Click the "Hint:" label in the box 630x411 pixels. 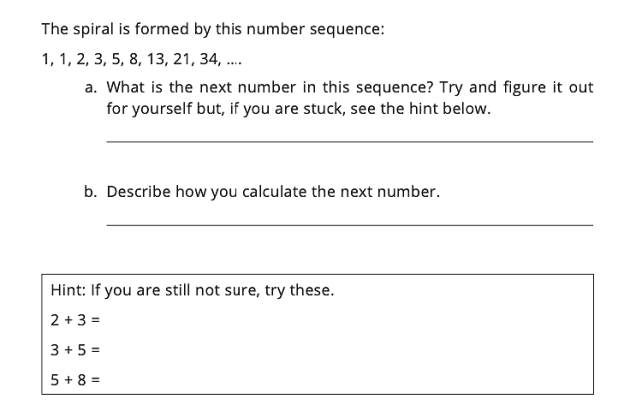68,291
